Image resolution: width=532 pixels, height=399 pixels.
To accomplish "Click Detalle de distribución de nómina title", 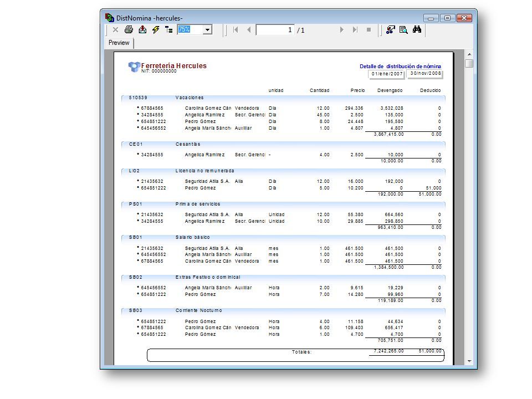I will 400,66.
